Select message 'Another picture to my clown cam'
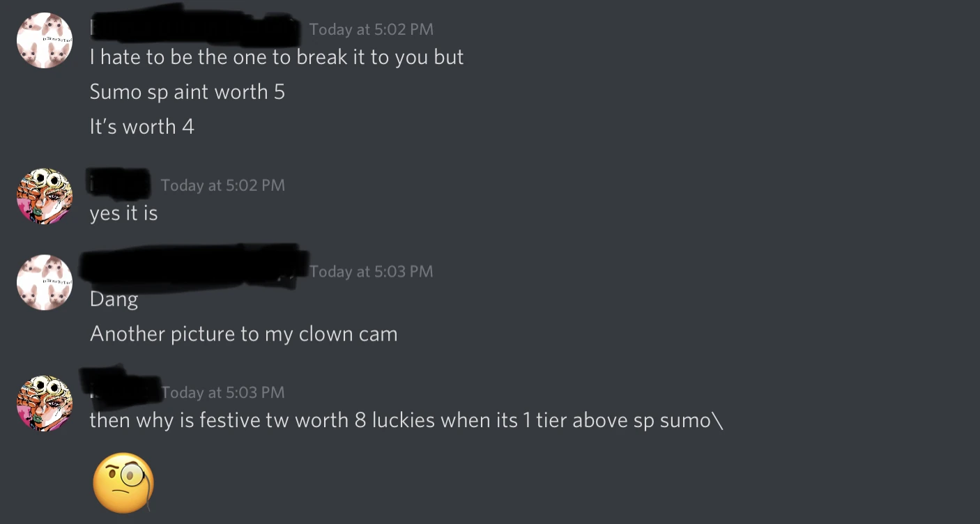This screenshot has height=524, width=980. 244,334
